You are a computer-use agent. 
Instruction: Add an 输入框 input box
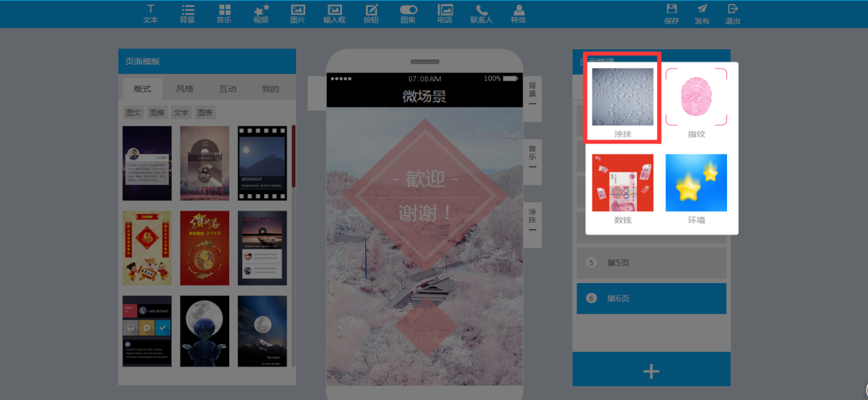coord(334,14)
